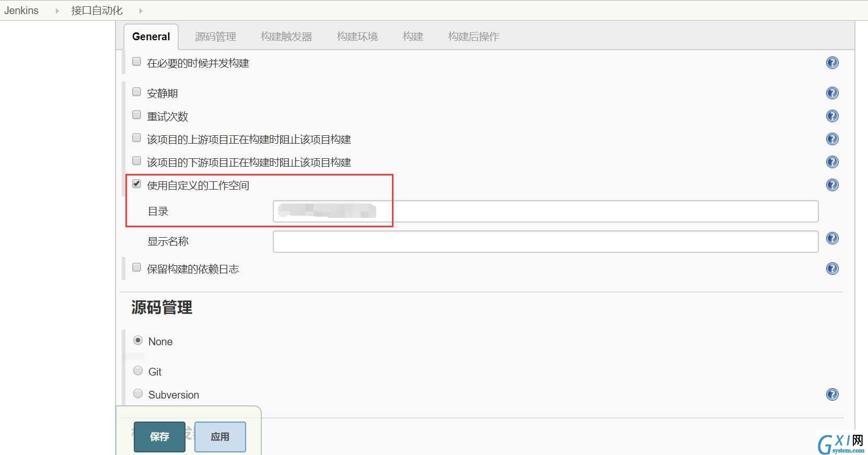Select the Subversion radio button
Viewport: 868px width, 455px height.
pyautogui.click(x=138, y=394)
